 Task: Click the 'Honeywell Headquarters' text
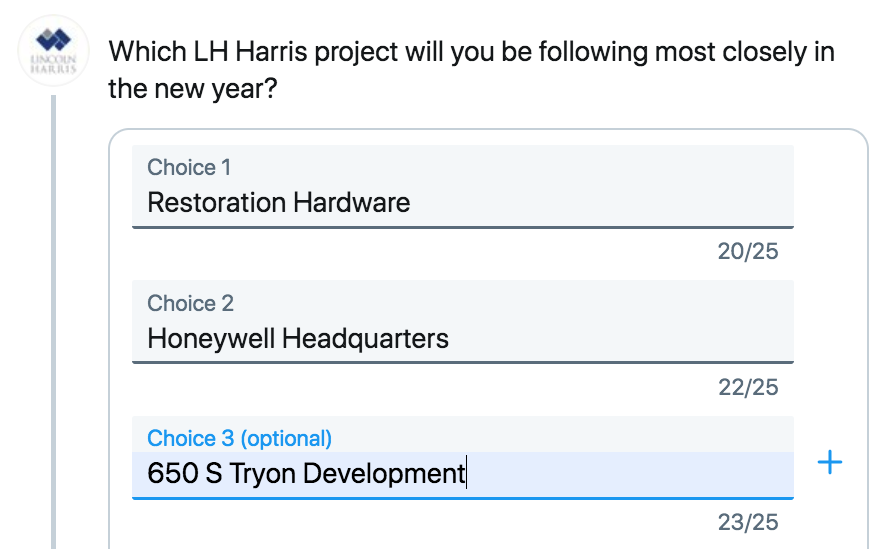point(298,339)
